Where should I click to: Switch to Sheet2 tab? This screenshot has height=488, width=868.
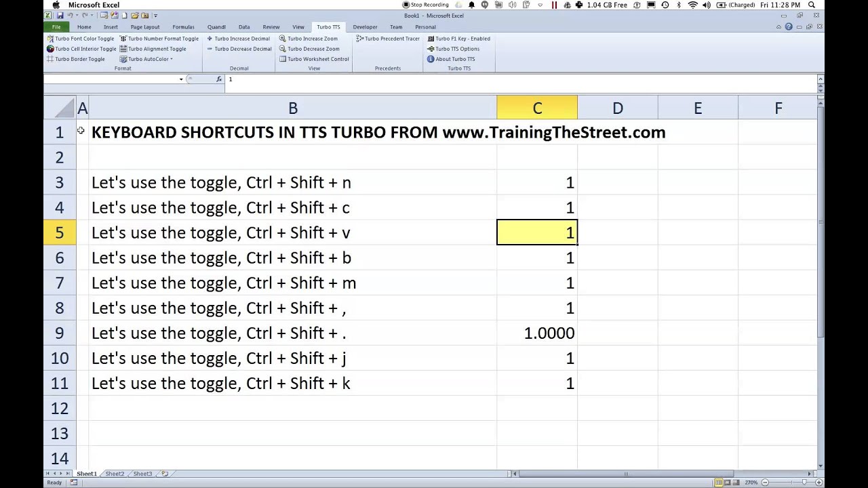[x=114, y=474]
